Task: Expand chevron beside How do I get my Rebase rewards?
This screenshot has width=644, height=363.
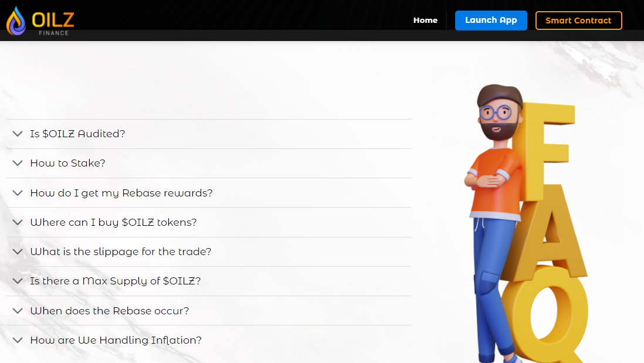Action: point(17,193)
